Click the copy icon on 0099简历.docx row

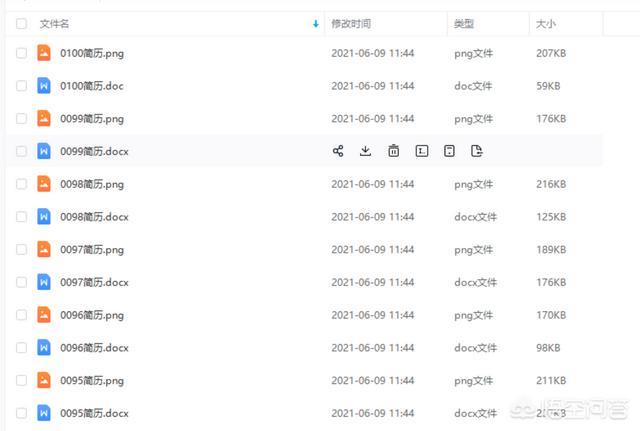tap(450, 151)
